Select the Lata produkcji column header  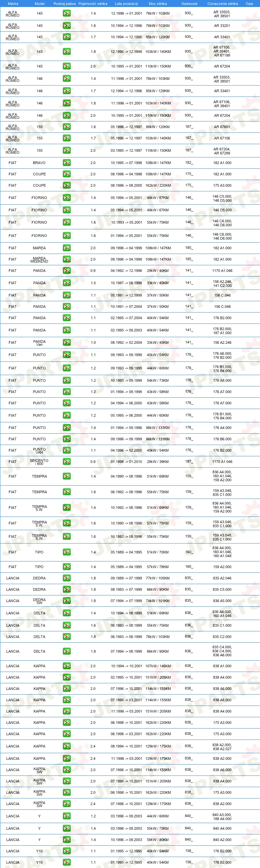(126, 4)
